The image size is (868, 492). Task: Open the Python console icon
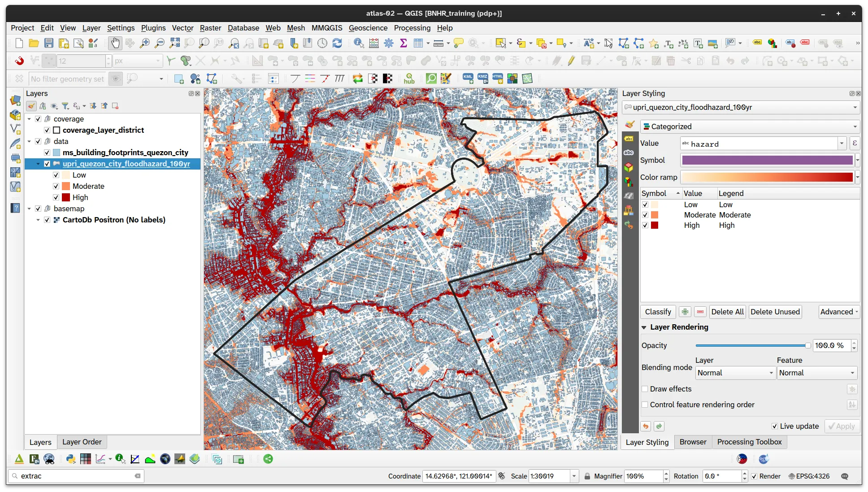tap(71, 459)
